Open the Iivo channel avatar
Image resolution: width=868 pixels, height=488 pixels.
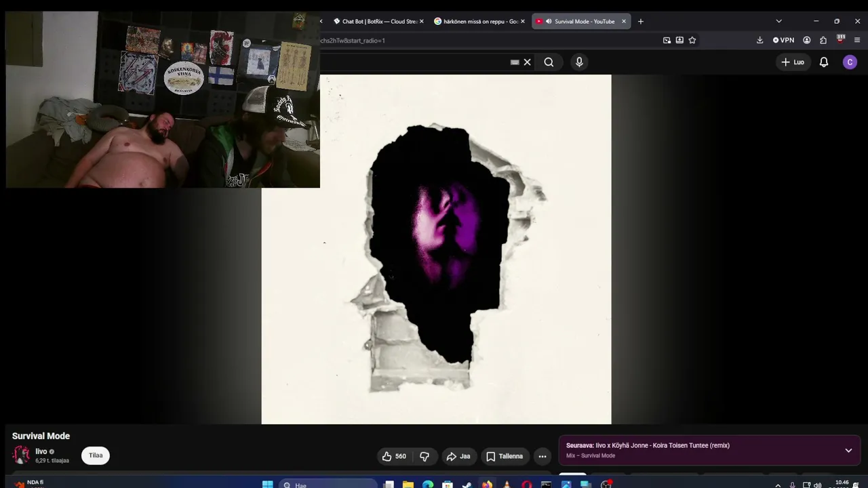22,455
